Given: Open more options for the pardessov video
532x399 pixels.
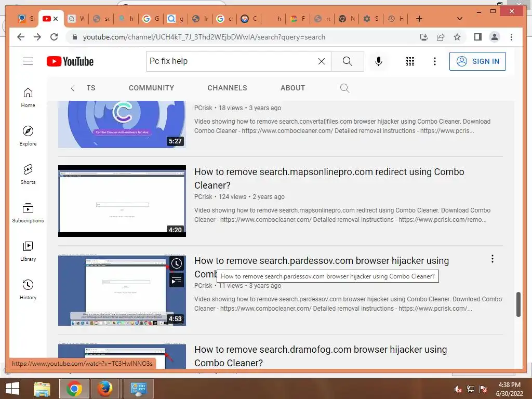Looking at the screenshot, I should tap(493, 259).
